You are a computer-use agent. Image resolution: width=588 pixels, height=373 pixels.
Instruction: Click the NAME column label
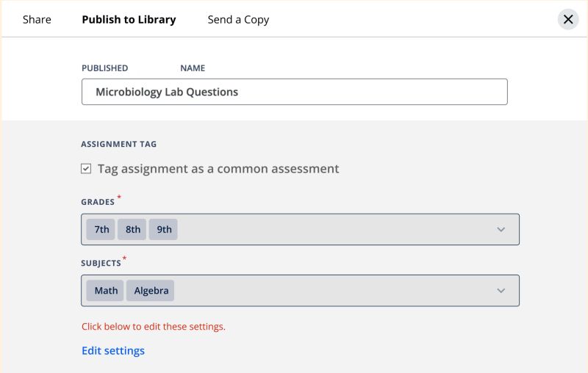(x=193, y=68)
